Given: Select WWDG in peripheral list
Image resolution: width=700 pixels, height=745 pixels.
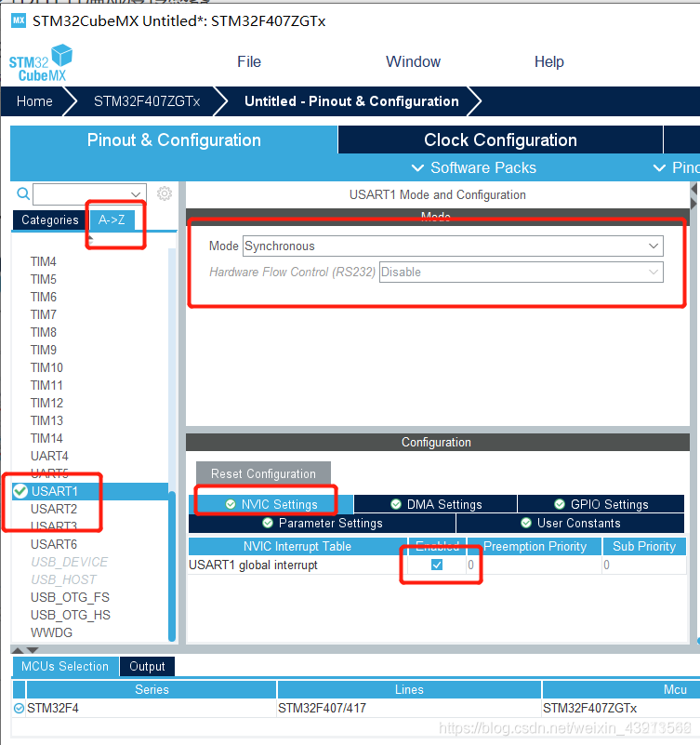Looking at the screenshot, I should (51, 632).
